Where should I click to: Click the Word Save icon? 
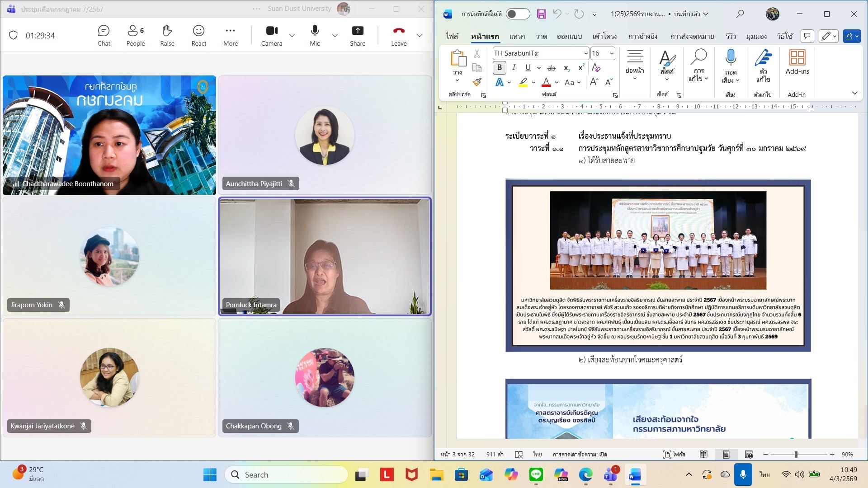(x=541, y=14)
